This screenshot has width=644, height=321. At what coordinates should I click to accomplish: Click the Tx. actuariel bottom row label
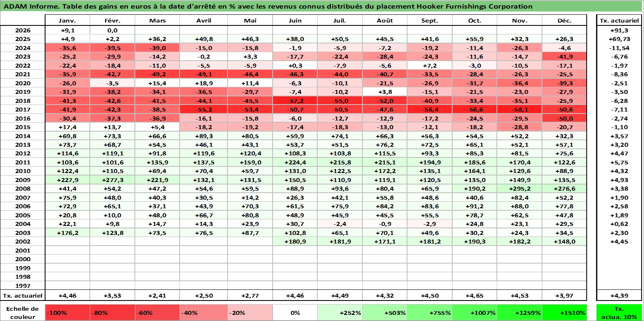click(23, 296)
